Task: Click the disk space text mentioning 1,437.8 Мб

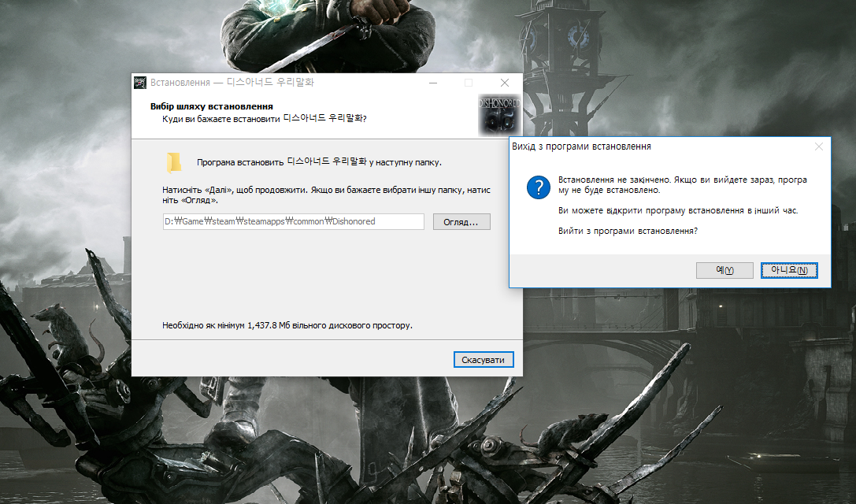Action: point(287,325)
